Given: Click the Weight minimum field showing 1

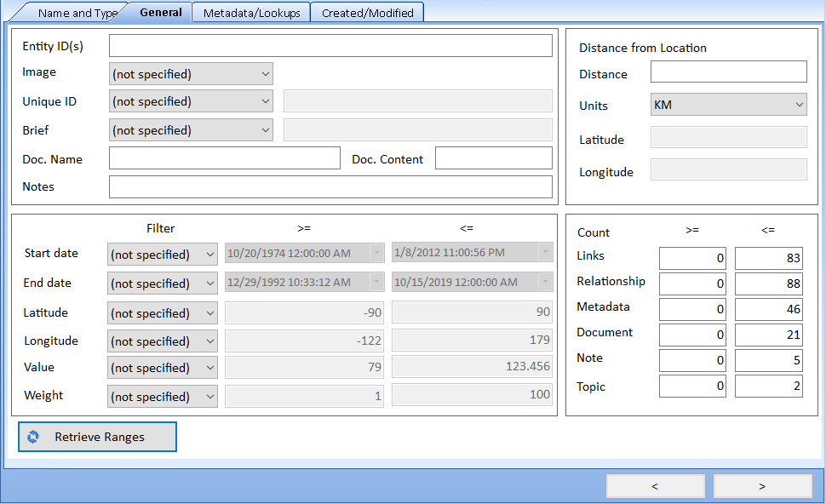Looking at the screenshot, I should [305, 396].
